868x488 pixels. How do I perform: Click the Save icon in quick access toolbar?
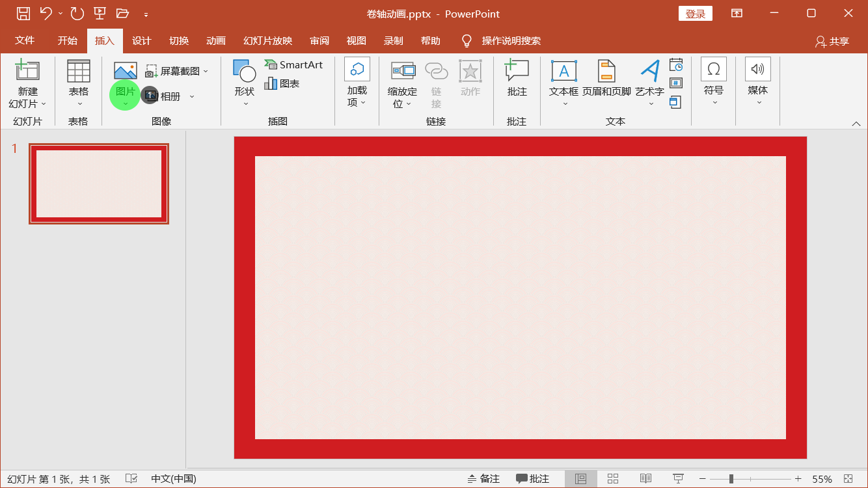click(x=23, y=13)
